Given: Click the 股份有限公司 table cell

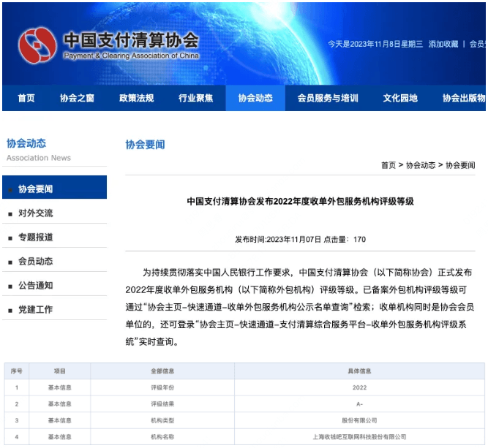Looking at the screenshot, I should click(x=359, y=421).
